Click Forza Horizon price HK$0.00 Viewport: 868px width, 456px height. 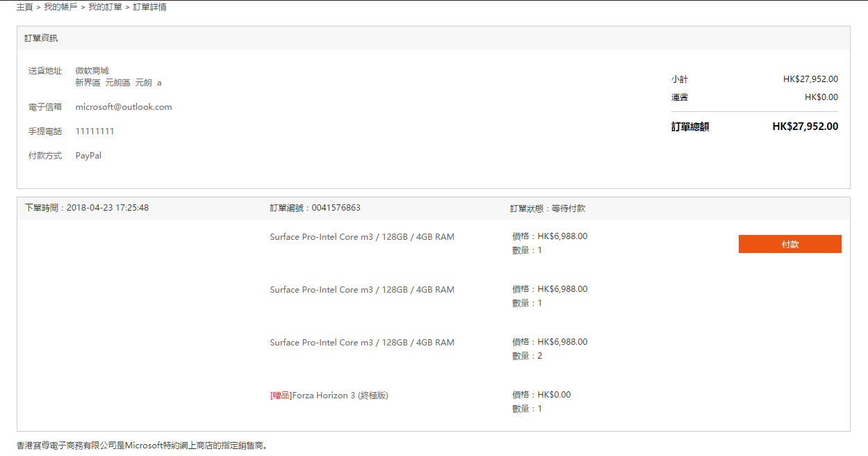[554, 395]
